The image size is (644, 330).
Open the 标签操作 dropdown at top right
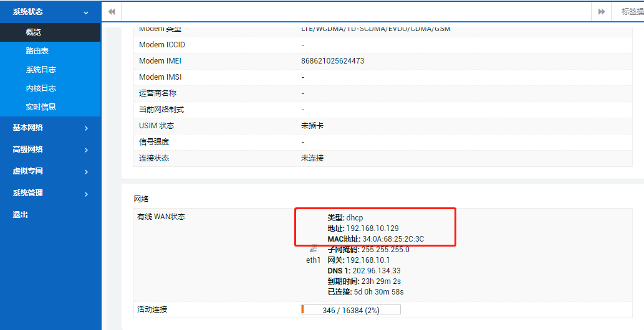(x=631, y=12)
